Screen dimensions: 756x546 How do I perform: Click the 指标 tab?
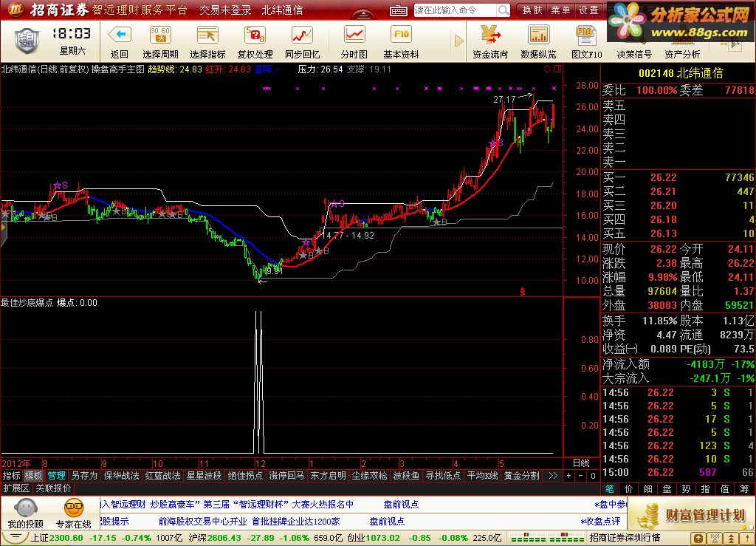pyautogui.click(x=12, y=476)
